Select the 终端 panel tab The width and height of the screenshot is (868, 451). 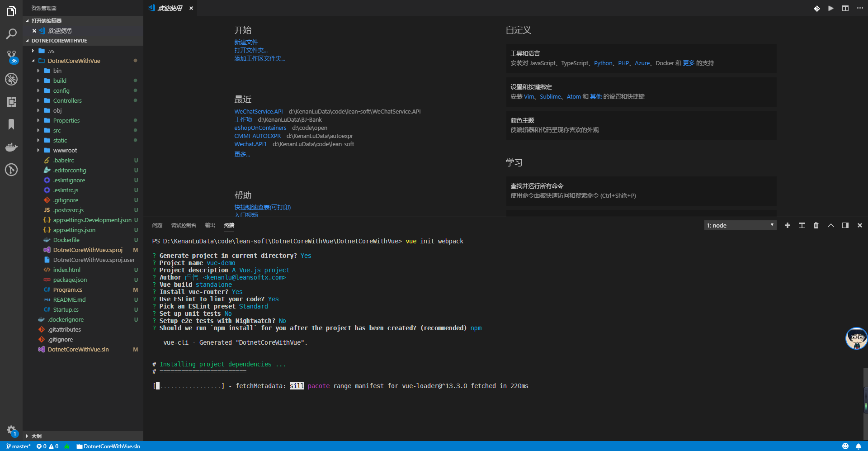pos(229,225)
